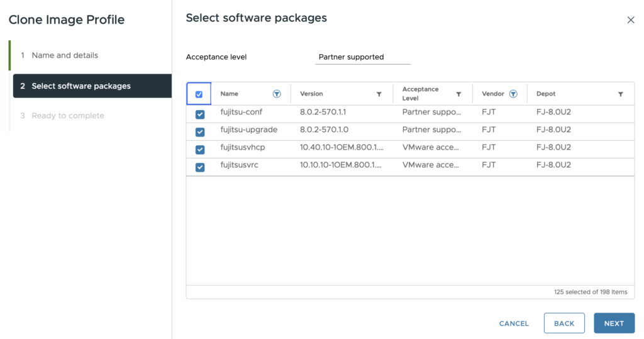
Task: Uncheck the fujitsu-upgrade package
Action: 200,132
